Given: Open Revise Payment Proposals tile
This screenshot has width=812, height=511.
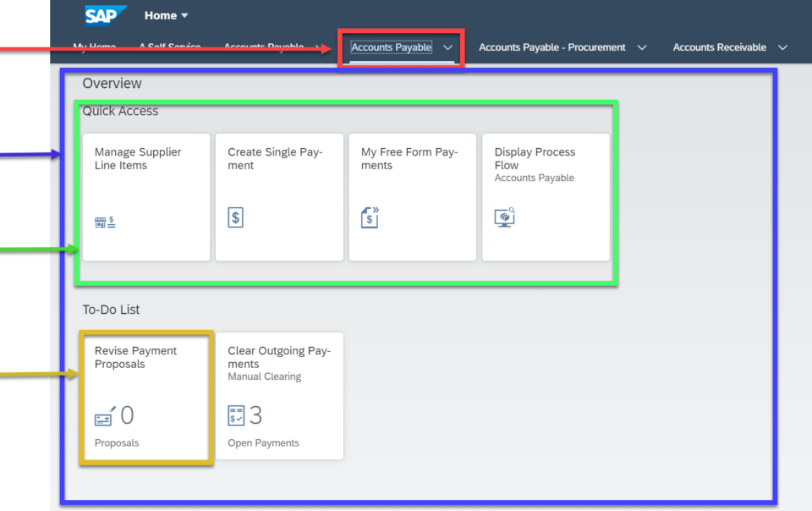Looking at the screenshot, I should point(146,396).
